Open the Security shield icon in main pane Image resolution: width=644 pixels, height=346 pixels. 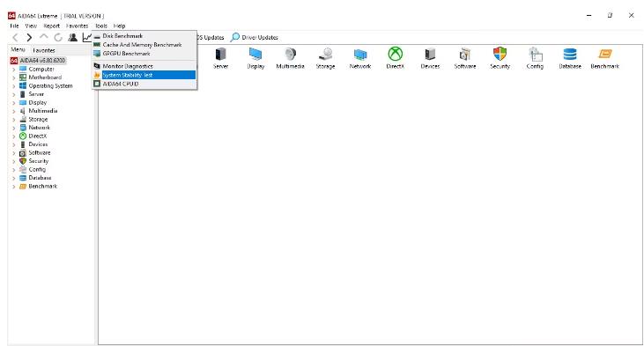(500, 54)
